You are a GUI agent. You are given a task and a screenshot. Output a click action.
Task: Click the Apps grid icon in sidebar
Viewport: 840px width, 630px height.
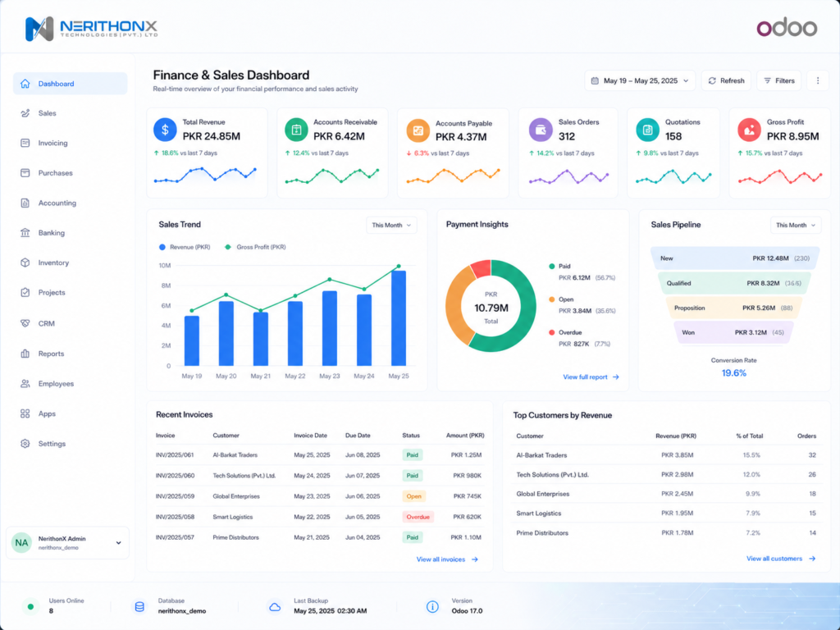[x=25, y=413]
